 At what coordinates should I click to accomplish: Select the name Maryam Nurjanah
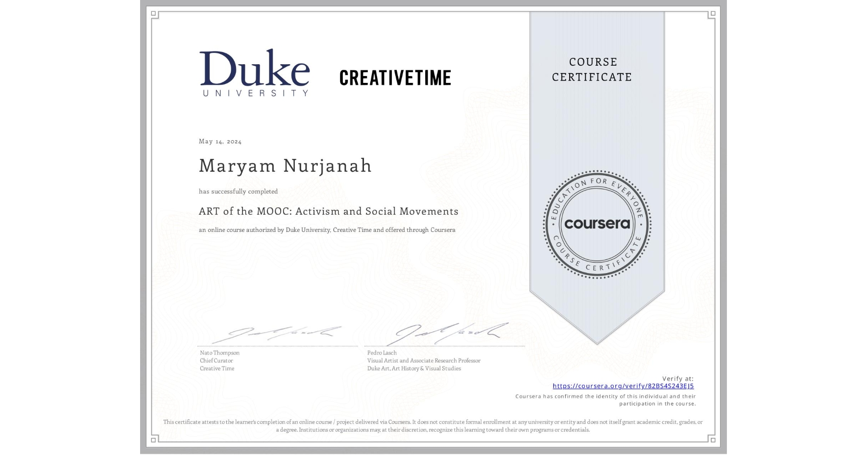pyautogui.click(x=285, y=165)
